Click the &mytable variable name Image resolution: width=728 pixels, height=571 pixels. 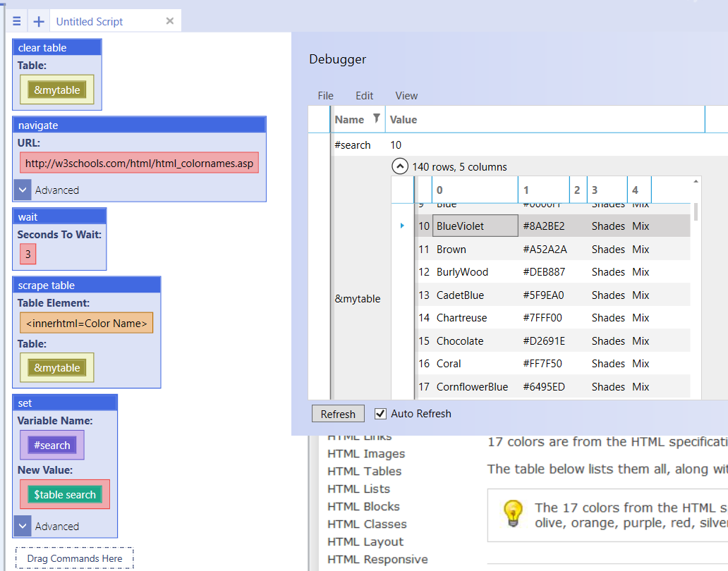point(358,298)
